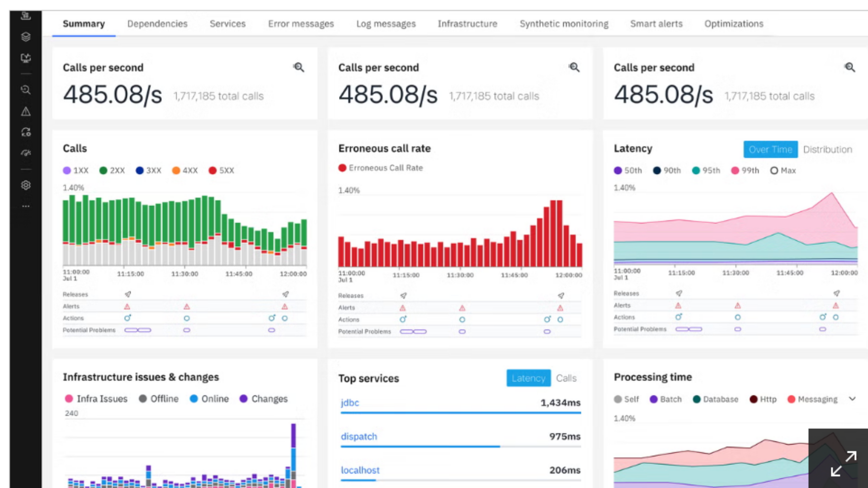868x488 pixels.
Task: Open the analytics magnifier icon in sidebar
Action: (26, 90)
